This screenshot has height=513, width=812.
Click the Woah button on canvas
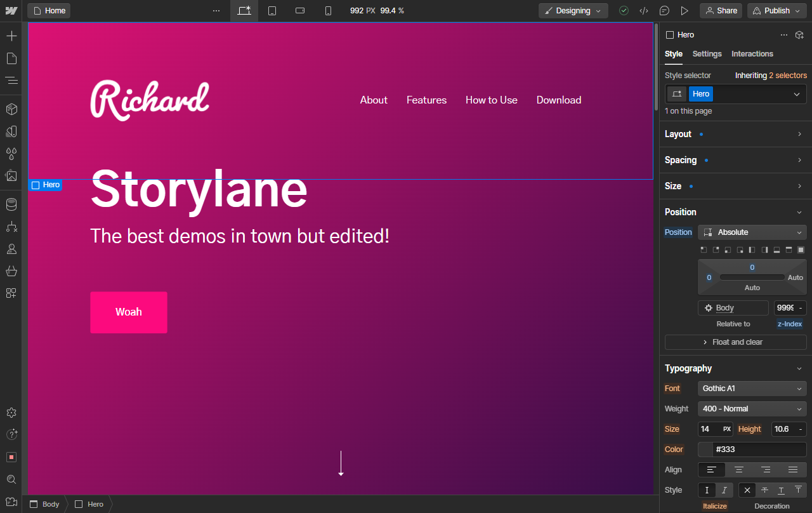click(x=129, y=312)
